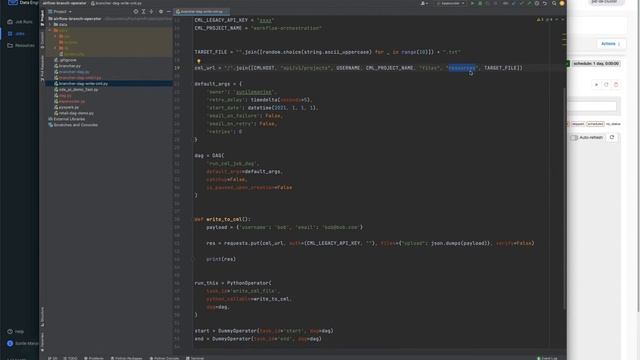Open the Project vertical tool window tab
The height and width of the screenshot is (360, 640).
(x=42, y=18)
